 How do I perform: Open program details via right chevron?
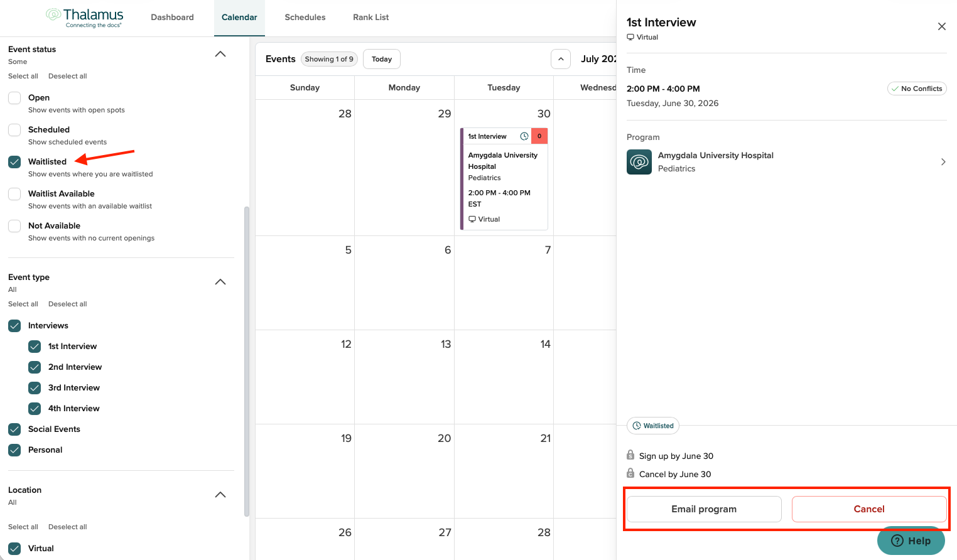pyautogui.click(x=943, y=162)
